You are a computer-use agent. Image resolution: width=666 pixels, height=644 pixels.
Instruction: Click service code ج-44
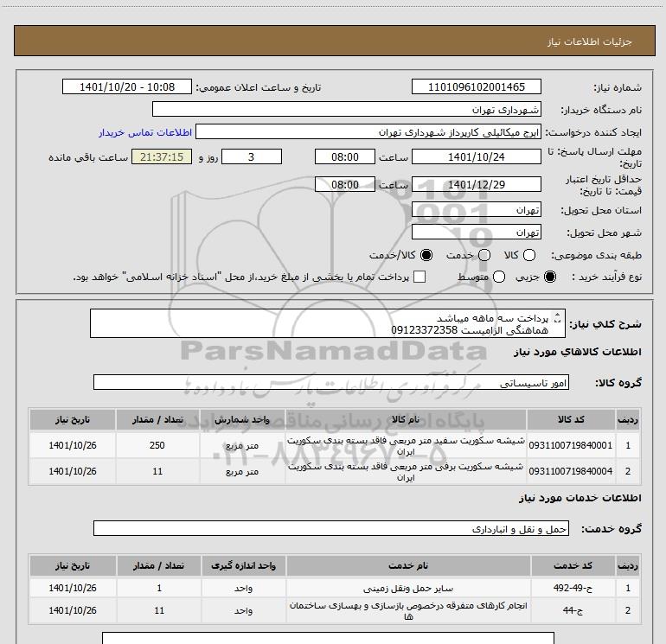573,610
